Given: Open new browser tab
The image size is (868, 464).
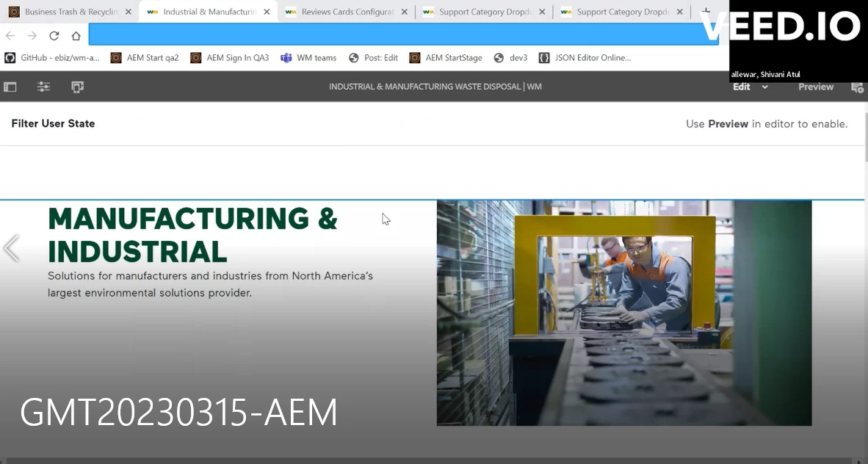Looking at the screenshot, I should [x=706, y=11].
